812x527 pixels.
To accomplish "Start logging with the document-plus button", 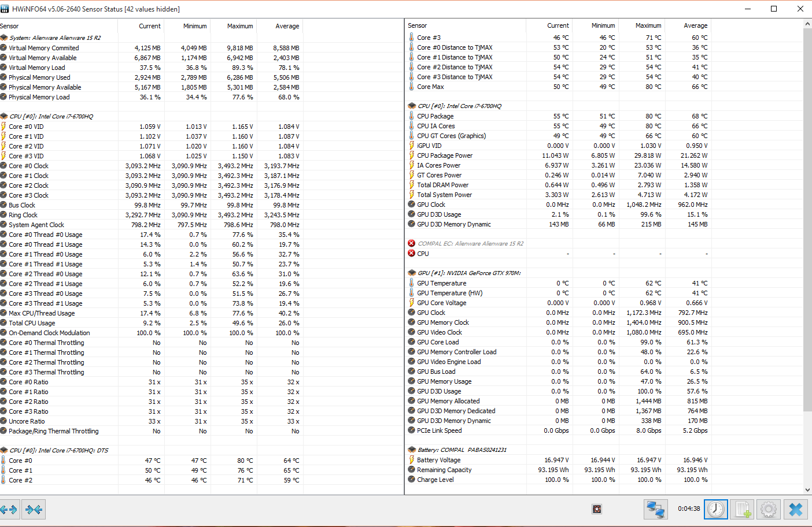I will click(x=742, y=509).
